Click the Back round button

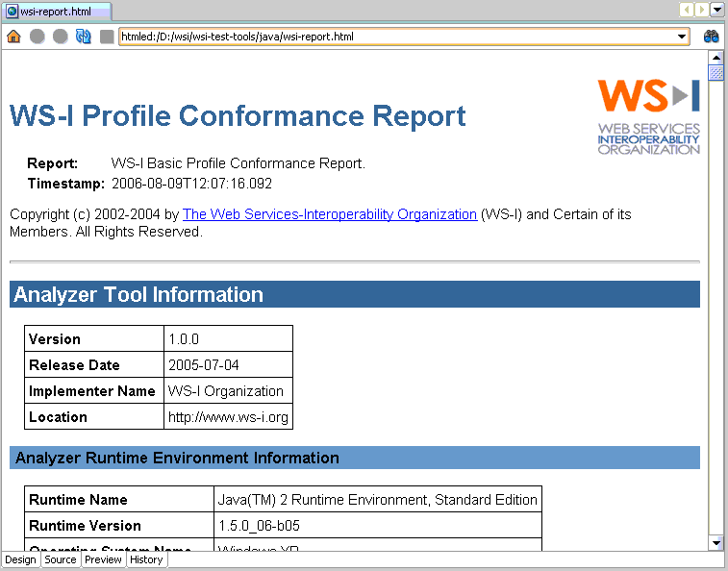pos(38,37)
